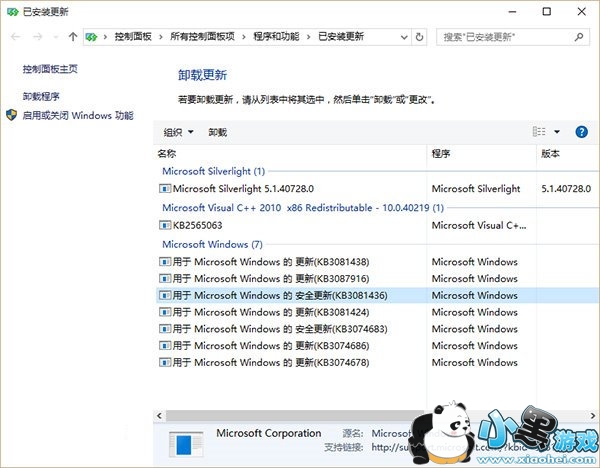Select update KB3074686
This screenshot has width=600, height=468.
tap(271, 346)
